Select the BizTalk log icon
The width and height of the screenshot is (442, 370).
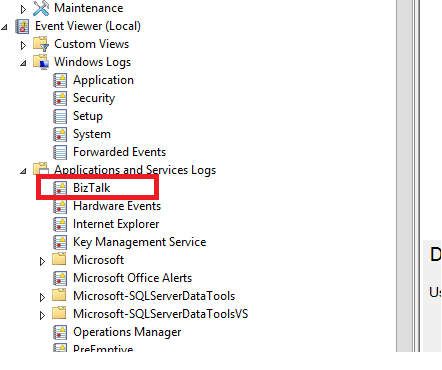point(60,188)
